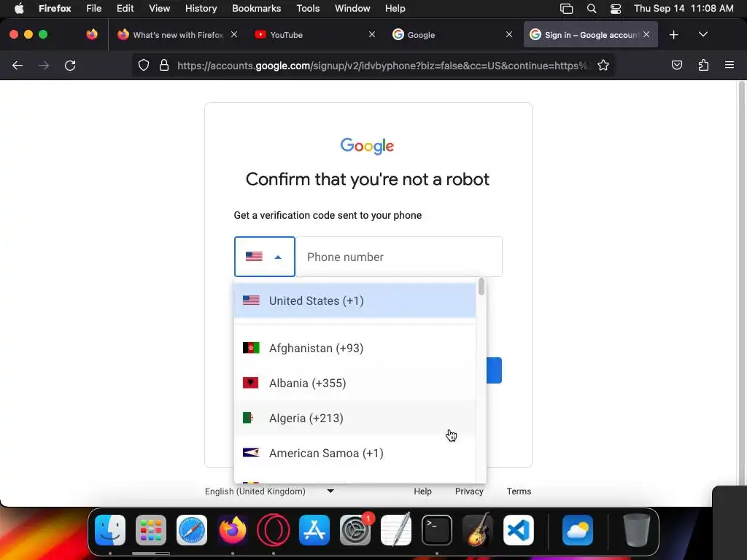Click the Phone number input field
Image resolution: width=747 pixels, height=560 pixels.
(399, 257)
